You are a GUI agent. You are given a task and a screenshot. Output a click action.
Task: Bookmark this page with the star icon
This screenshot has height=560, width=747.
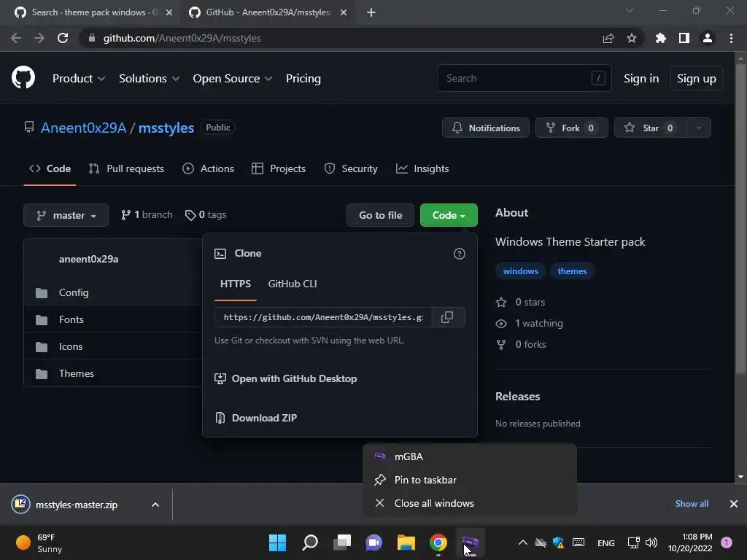[x=632, y=38]
